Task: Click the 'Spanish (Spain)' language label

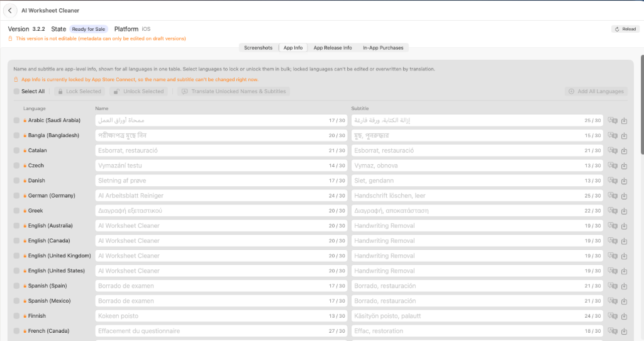Action: (x=47, y=286)
